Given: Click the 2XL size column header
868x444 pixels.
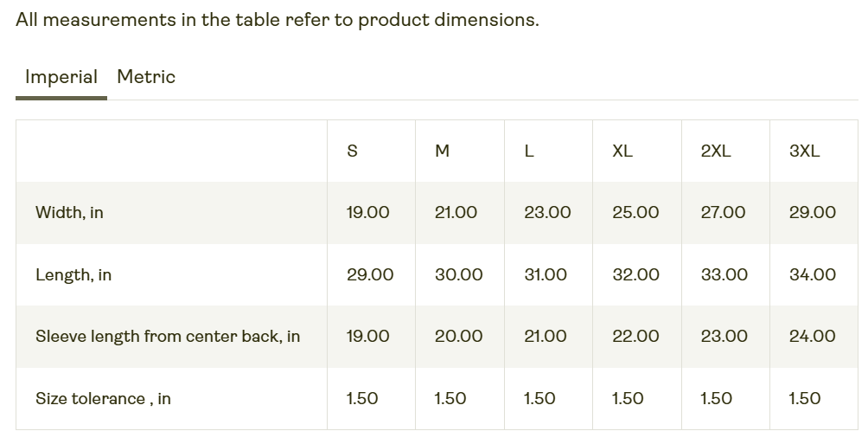Looking at the screenshot, I should tap(716, 151).
